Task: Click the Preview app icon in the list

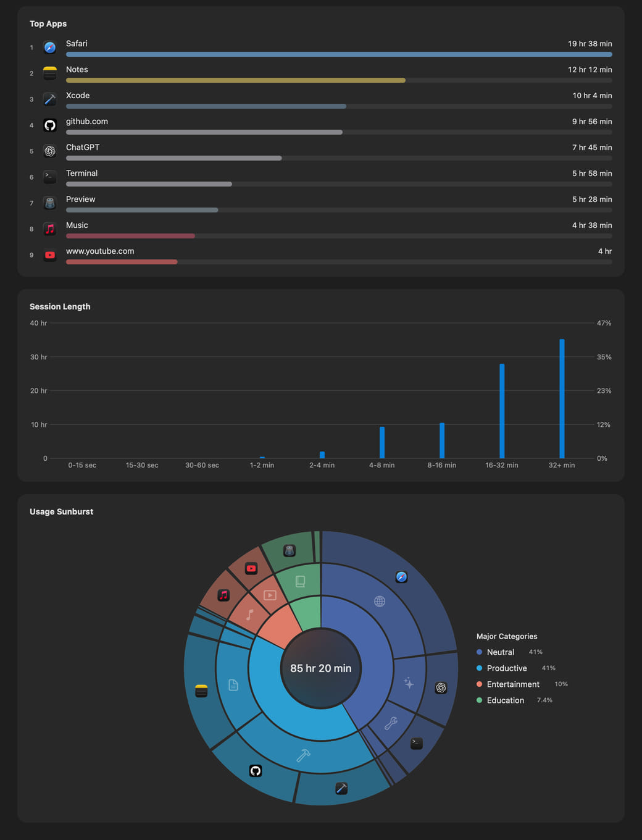Action: 50,203
